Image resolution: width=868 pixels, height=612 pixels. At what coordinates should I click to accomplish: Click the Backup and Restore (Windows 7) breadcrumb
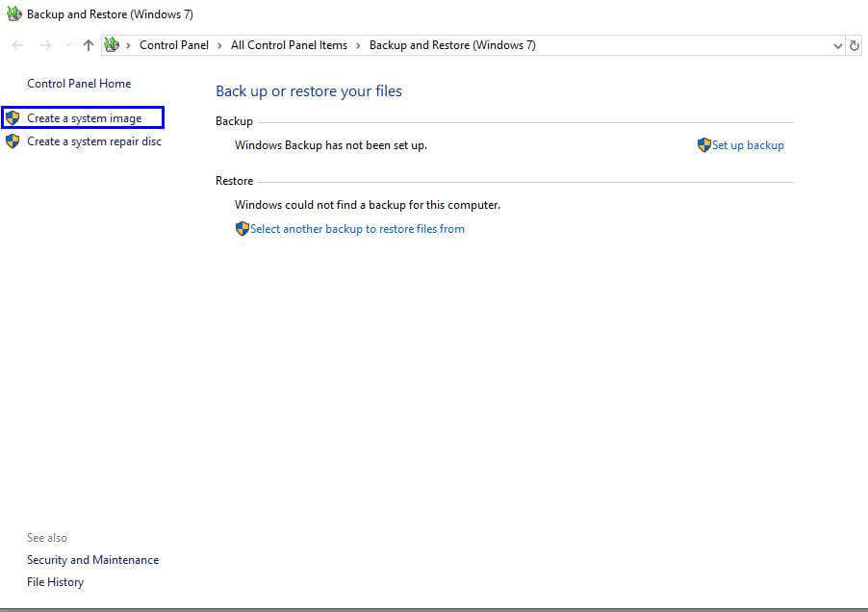tap(452, 45)
